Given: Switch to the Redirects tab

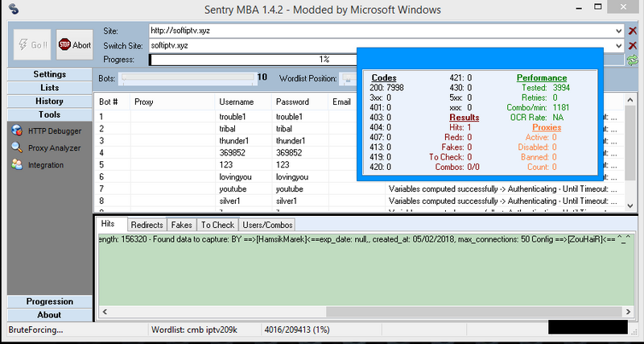Looking at the screenshot, I should point(147,225).
